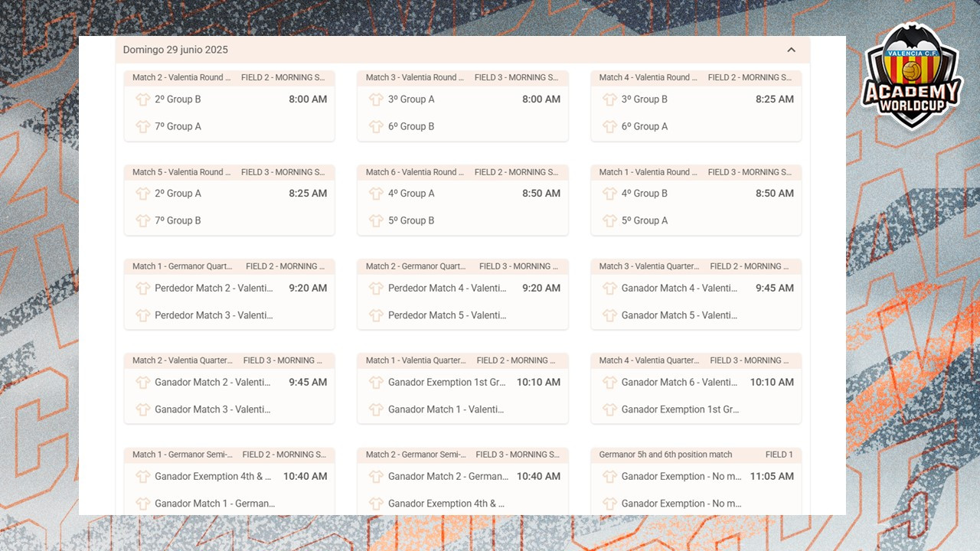Open Match 1 Valentia Round header, 8:50 AM
The height and width of the screenshot is (551, 980).
(x=696, y=172)
